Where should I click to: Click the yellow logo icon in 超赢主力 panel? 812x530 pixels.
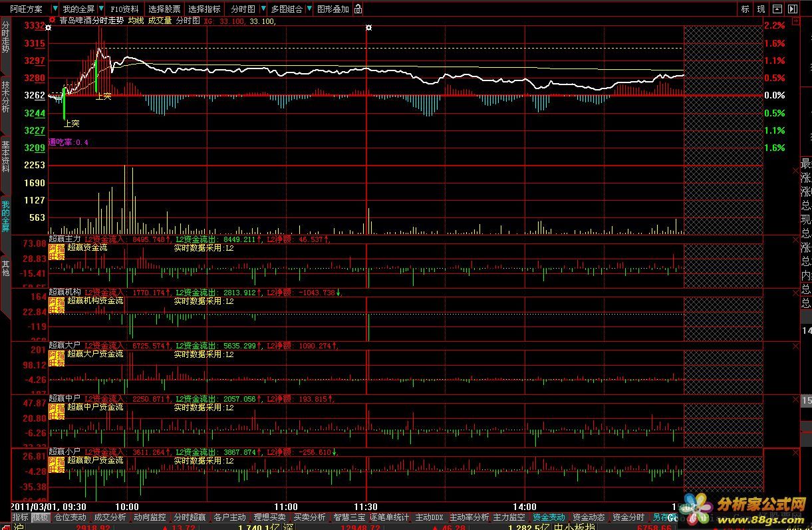coord(57,251)
